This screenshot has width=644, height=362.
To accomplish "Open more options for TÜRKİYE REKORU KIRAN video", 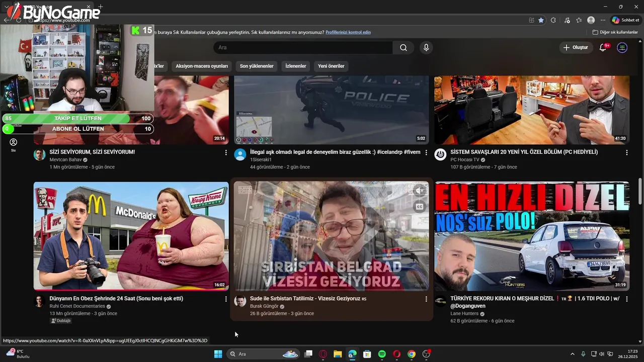I will point(627,299).
